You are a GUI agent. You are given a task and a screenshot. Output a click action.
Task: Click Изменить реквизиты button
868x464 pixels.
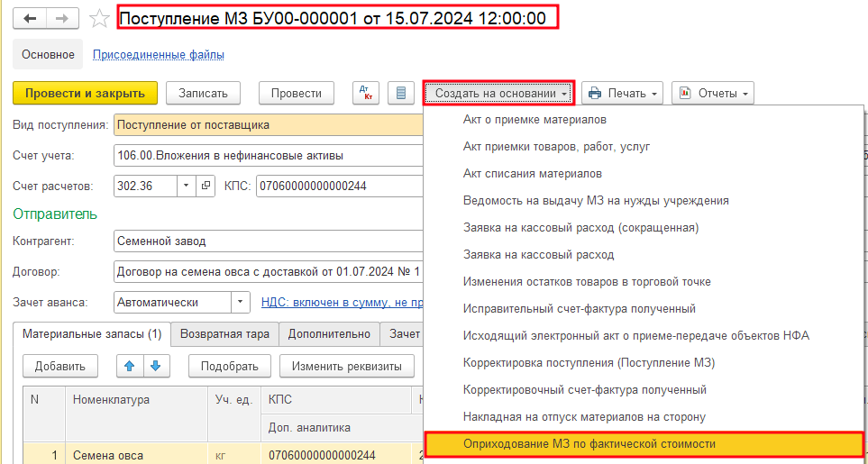346,366
